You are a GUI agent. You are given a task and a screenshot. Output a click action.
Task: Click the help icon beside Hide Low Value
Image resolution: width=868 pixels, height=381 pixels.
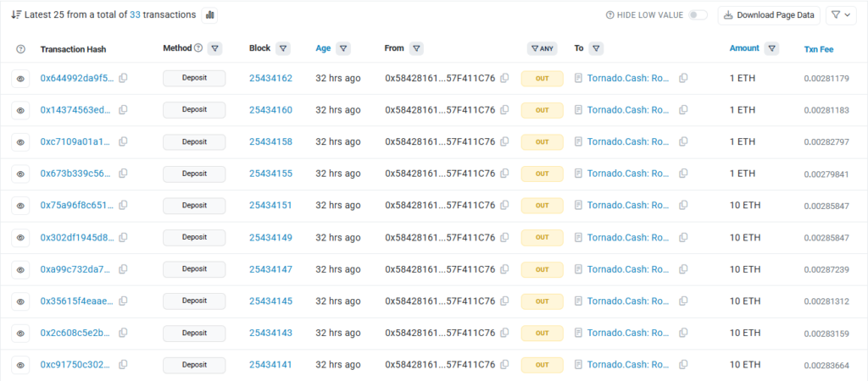(610, 15)
